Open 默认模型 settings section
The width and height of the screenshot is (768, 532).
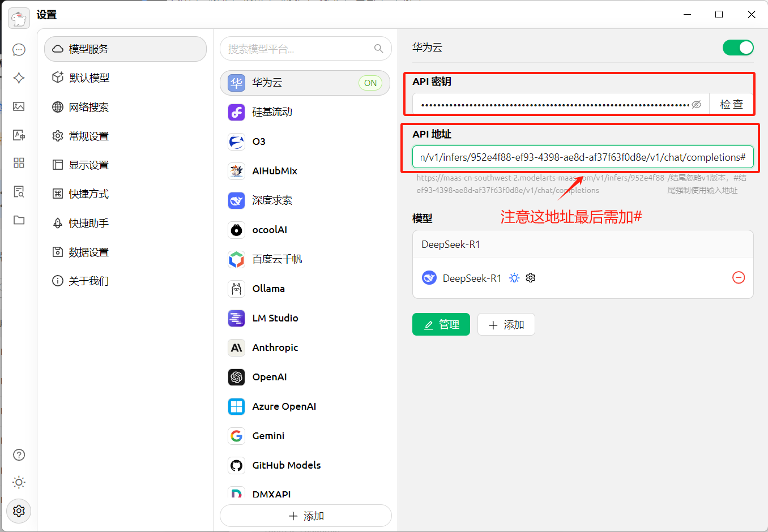pyautogui.click(x=125, y=78)
